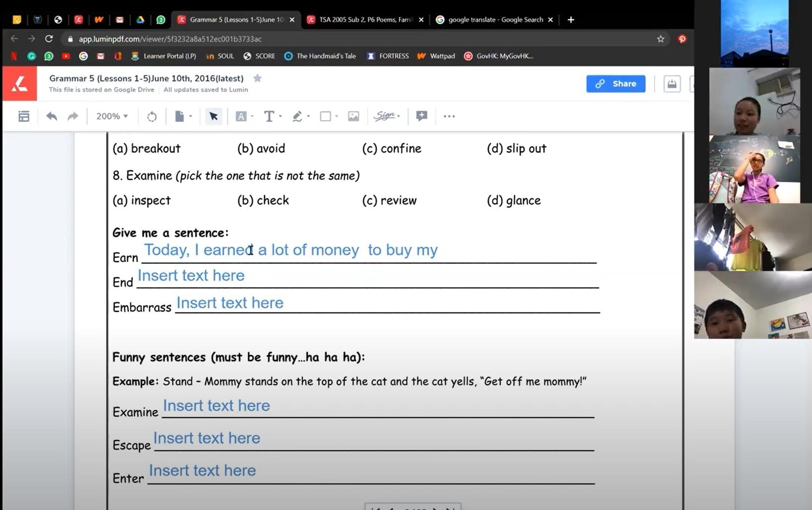The image size is (812, 510).
Task: Toggle the left sidebar panel icon
Action: 24,116
